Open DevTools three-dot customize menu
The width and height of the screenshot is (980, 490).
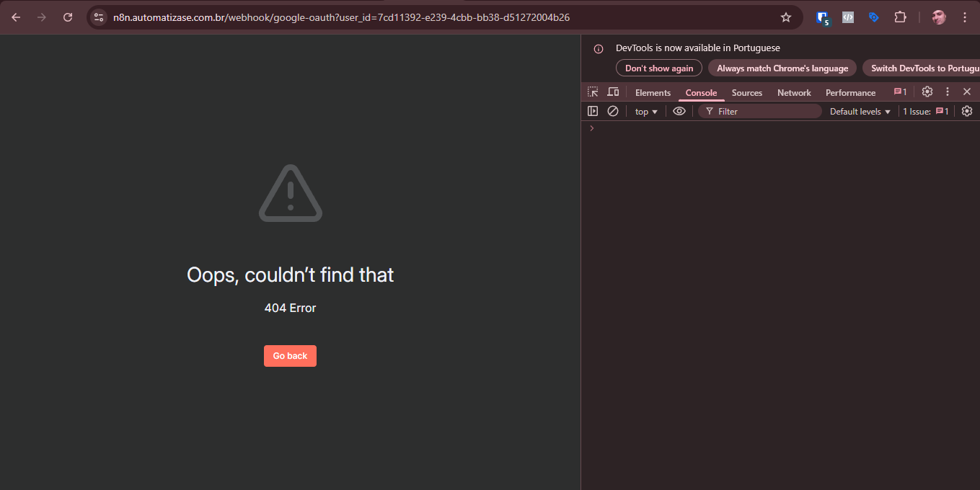pyautogui.click(x=948, y=92)
